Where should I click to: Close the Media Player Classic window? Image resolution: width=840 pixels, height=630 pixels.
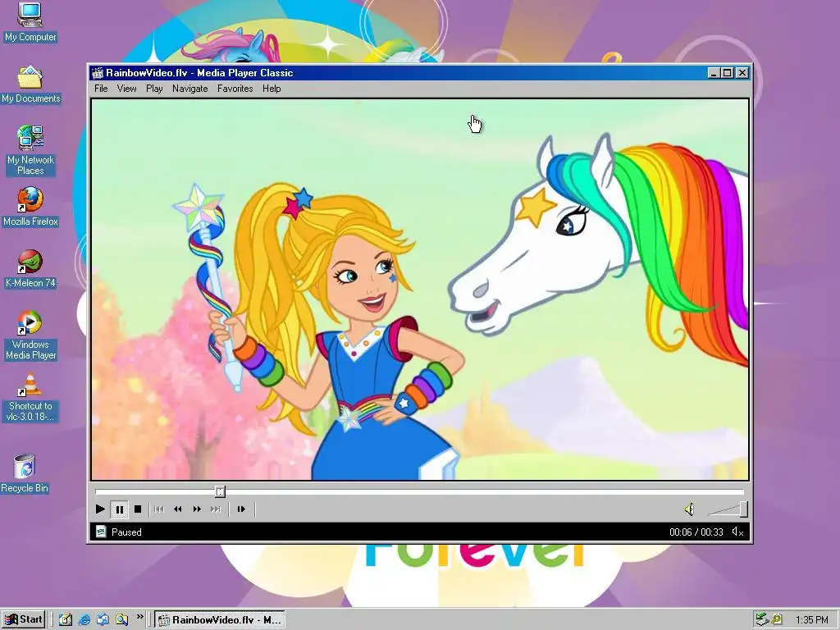(x=742, y=73)
